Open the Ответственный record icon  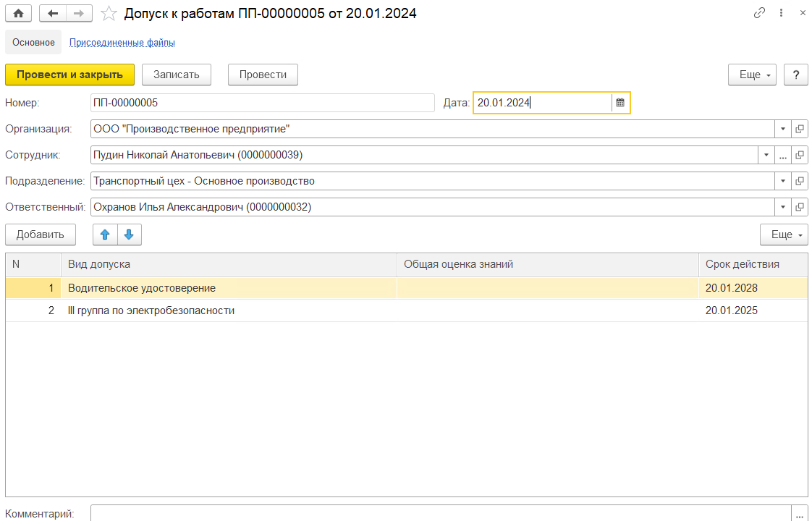(x=800, y=207)
